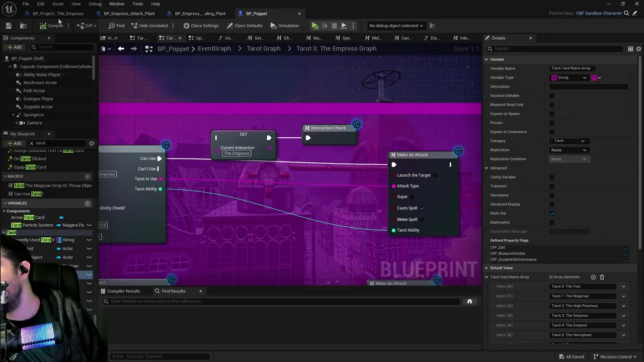Open the Window menu
The height and width of the screenshot is (362, 644).
[116, 4]
